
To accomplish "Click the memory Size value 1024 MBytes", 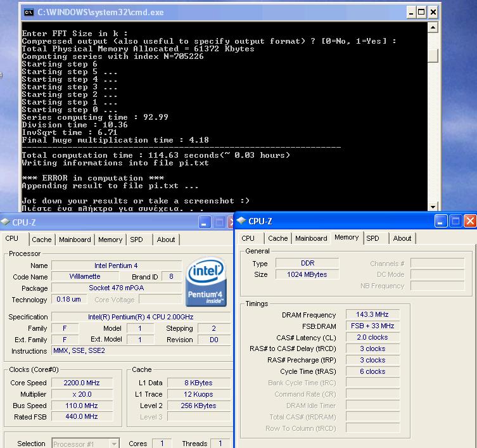I will click(307, 274).
